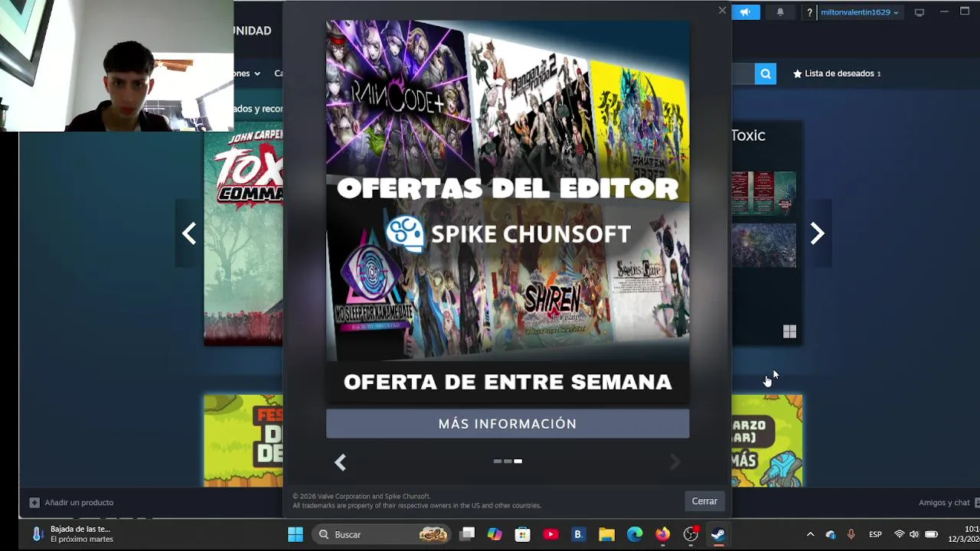Click OneDrive cloud tray icon
The height and width of the screenshot is (551, 980).
(831, 534)
